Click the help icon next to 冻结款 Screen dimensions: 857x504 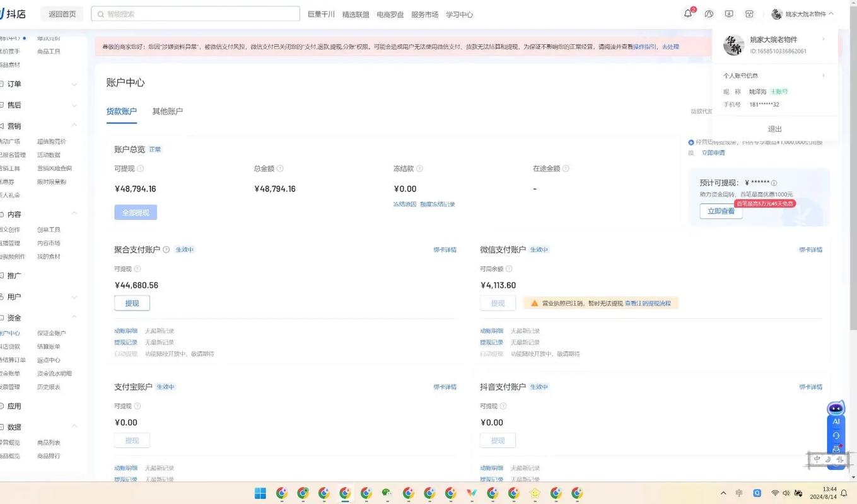click(x=419, y=169)
